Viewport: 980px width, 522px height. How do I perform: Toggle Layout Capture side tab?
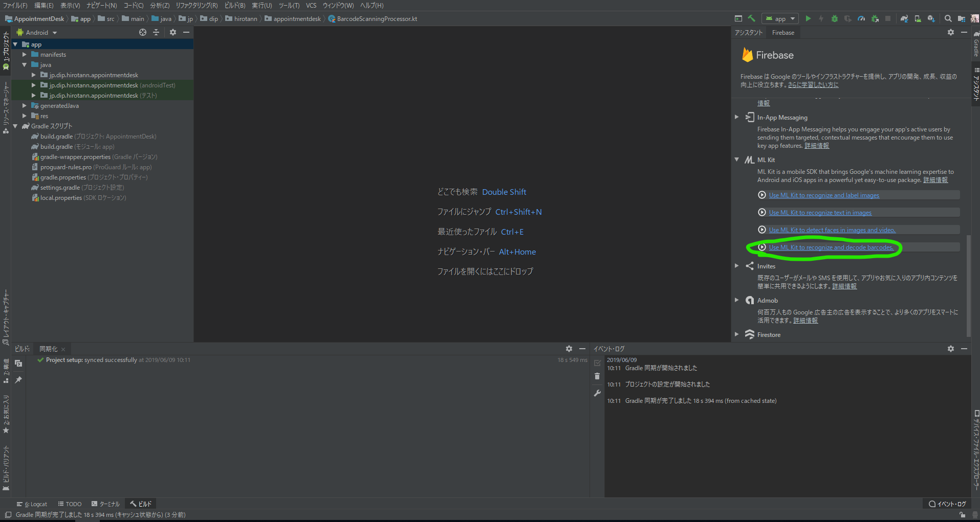point(6,317)
